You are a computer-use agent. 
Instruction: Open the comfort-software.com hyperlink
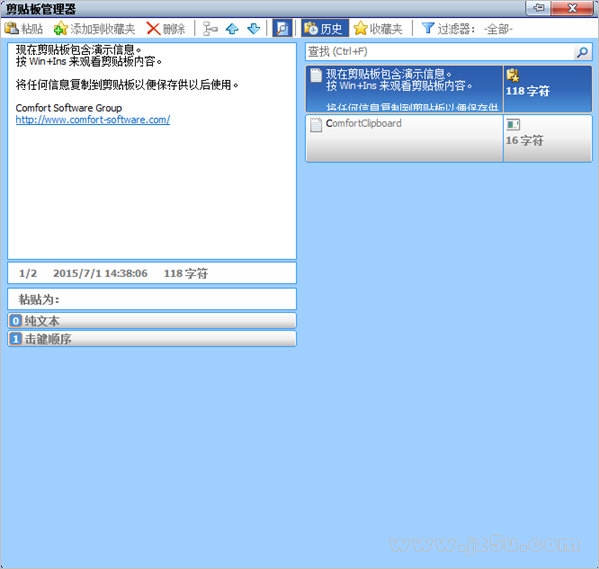tap(93, 120)
